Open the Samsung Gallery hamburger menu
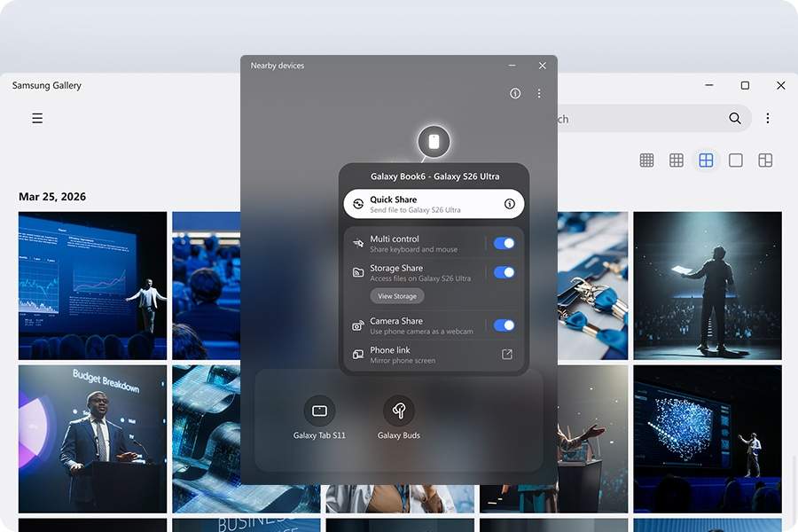Image resolution: width=798 pixels, height=532 pixels. point(37,118)
